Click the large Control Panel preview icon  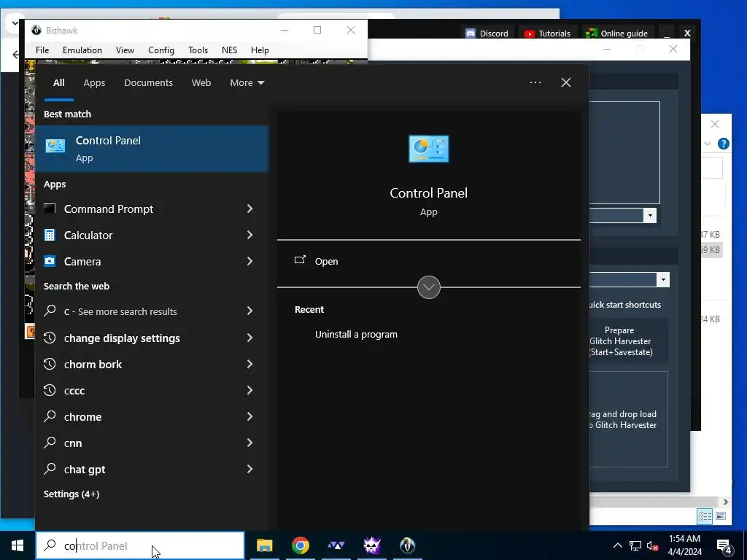pos(429,149)
